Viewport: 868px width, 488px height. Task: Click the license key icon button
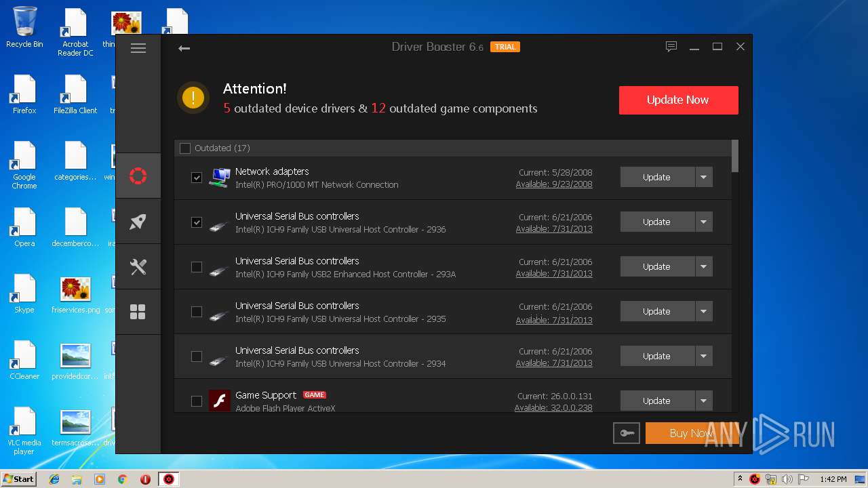(x=626, y=433)
